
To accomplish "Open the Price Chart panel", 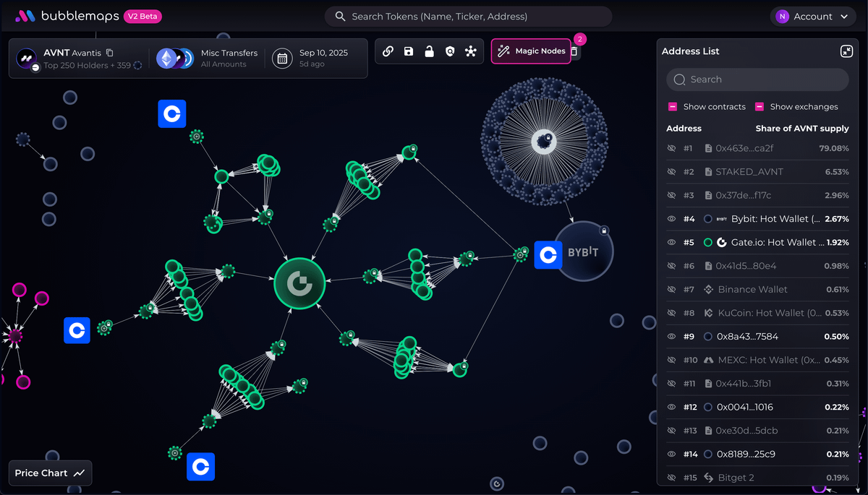I will pyautogui.click(x=50, y=473).
